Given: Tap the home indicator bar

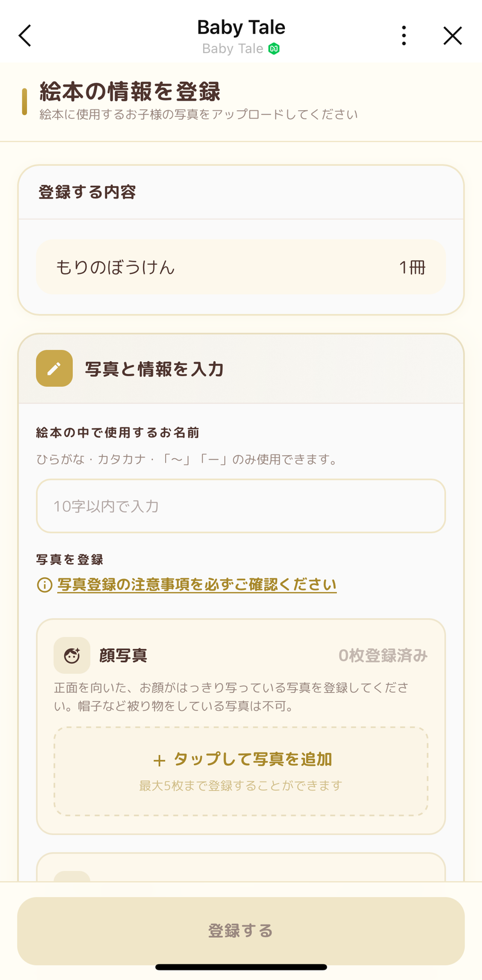Looking at the screenshot, I should tap(241, 967).
